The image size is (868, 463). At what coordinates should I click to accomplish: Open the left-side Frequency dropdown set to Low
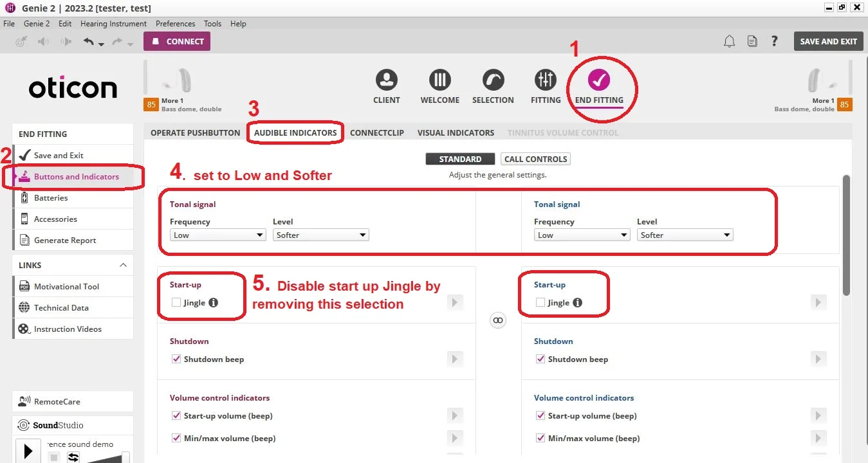pos(218,235)
